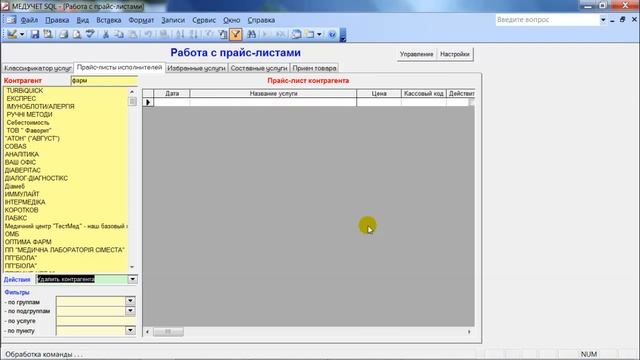Click the Paste clipboard icon
640x360 pixels.
(x=133, y=34)
